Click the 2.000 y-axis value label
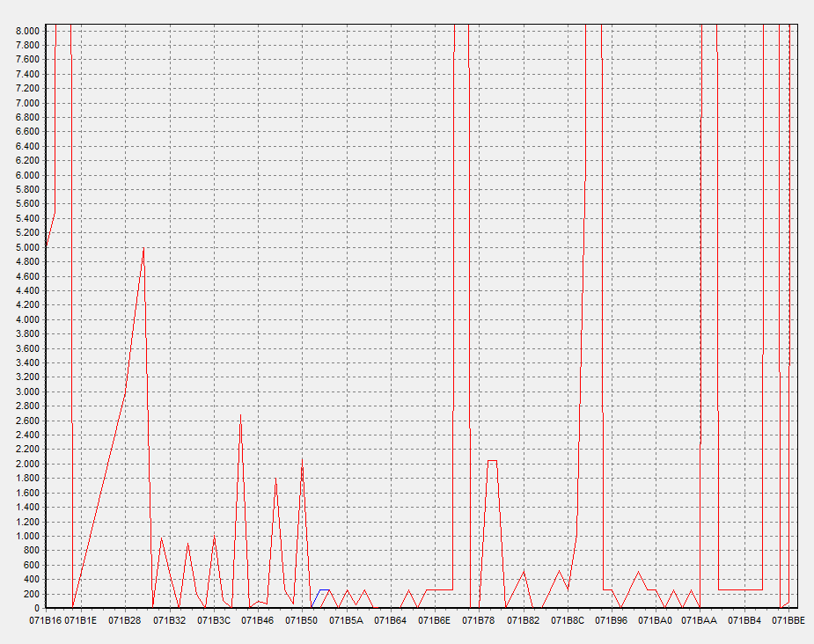 coord(27,464)
